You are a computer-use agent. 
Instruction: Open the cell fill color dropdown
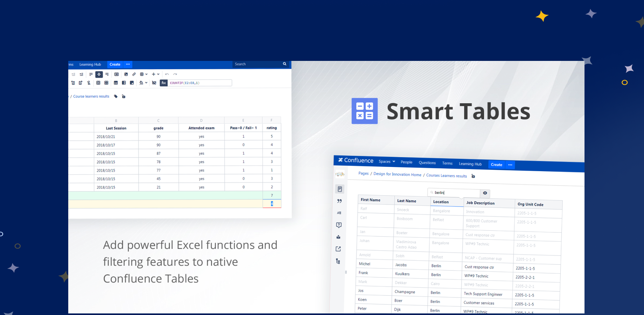(x=143, y=83)
